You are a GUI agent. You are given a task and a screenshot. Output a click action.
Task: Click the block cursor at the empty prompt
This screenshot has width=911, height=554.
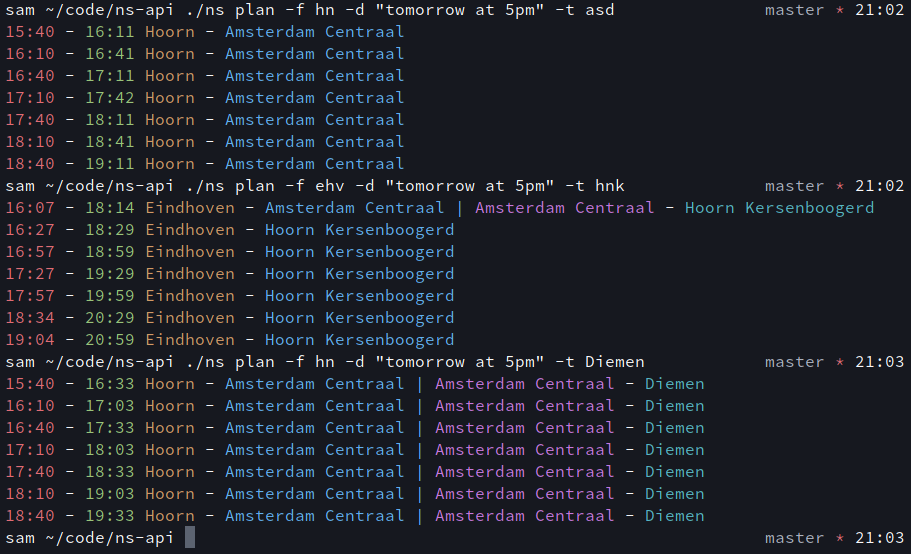tap(190, 538)
